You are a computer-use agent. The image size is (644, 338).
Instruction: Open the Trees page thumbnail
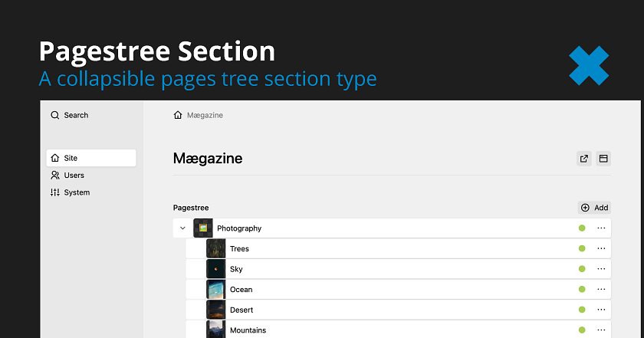point(216,248)
